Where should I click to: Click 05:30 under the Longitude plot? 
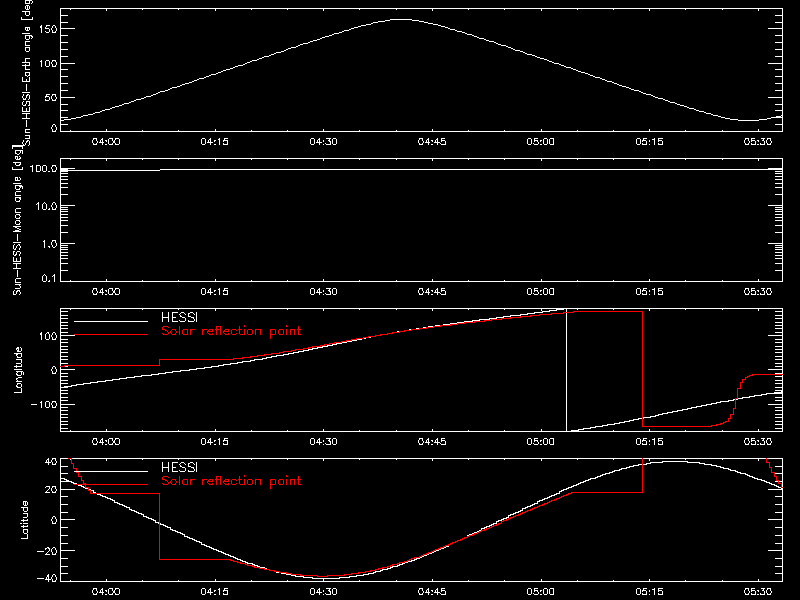tap(758, 442)
